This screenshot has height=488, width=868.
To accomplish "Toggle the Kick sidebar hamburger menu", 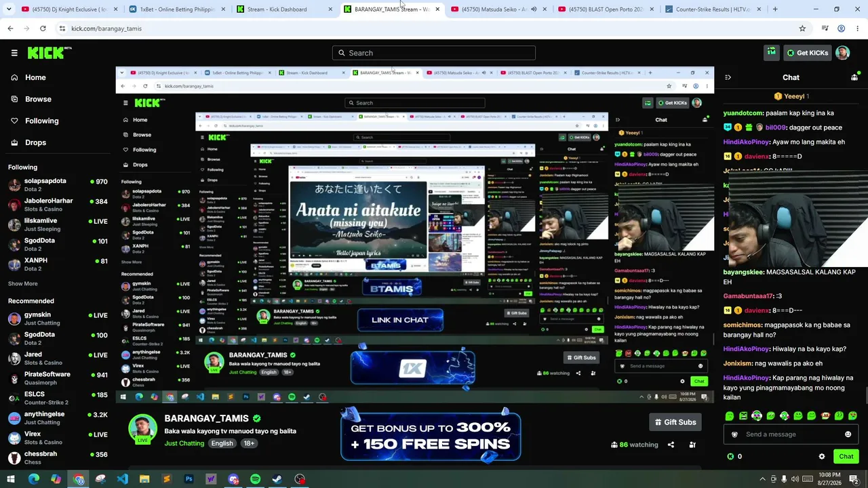I will click(x=14, y=53).
